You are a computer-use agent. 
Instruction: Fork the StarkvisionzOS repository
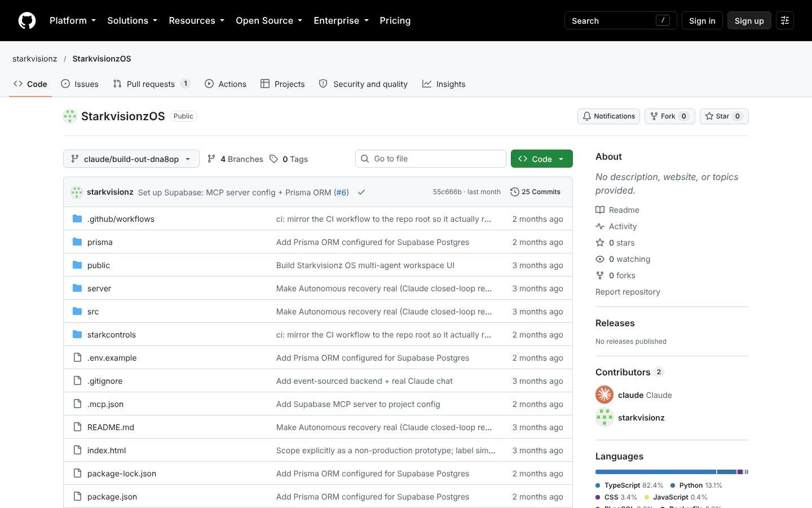tap(669, 116)
